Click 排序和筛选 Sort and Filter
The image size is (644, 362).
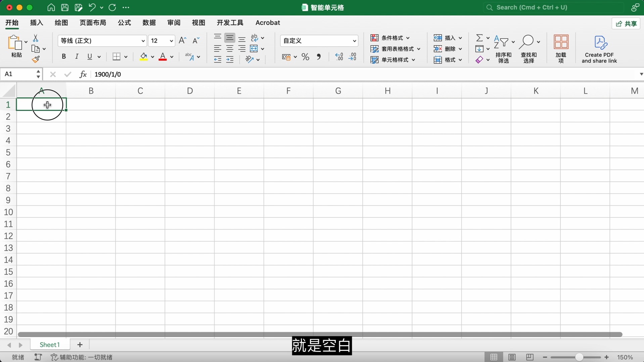(504, 49)
